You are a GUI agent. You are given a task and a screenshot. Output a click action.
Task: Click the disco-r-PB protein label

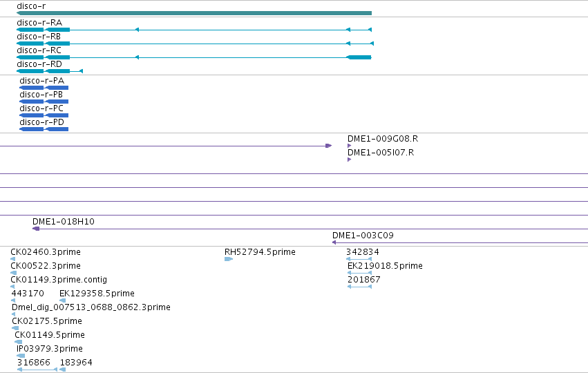(41, 95)
